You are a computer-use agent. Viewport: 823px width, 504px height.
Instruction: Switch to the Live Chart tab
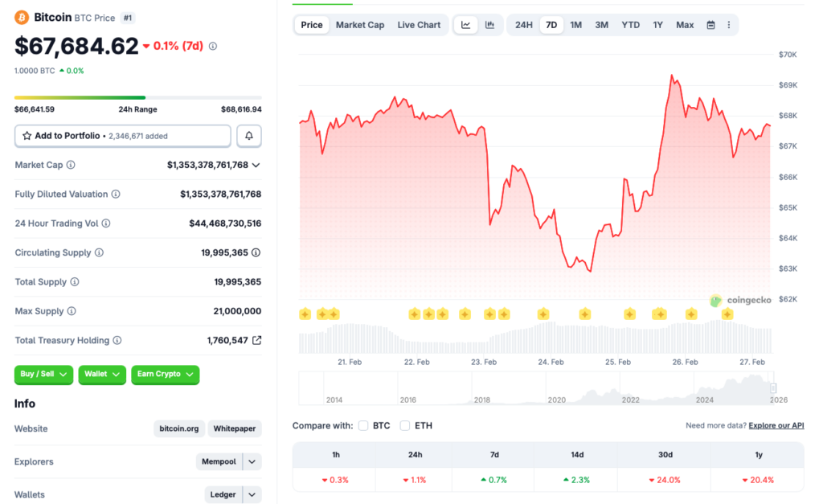419,25
